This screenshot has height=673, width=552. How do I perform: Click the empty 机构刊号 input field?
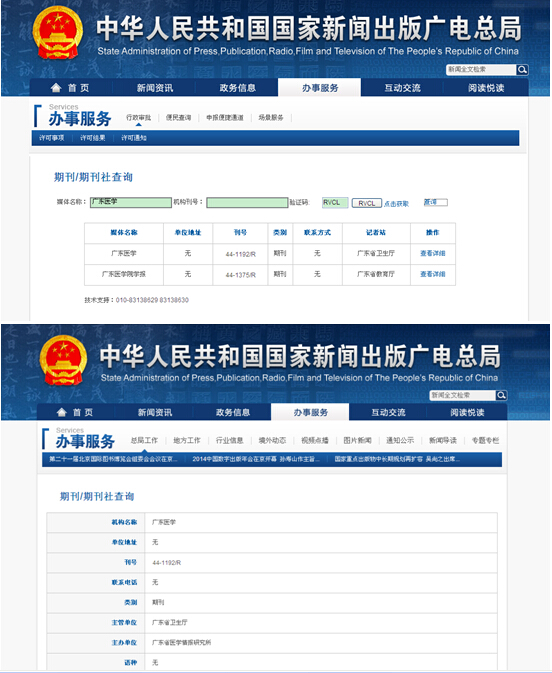[x=247, y=203]
